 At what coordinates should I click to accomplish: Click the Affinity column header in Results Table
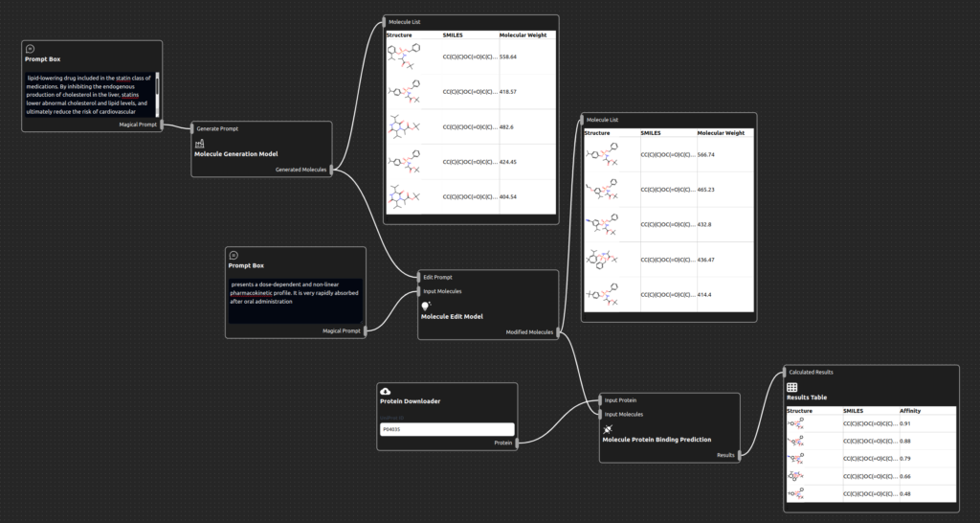tap(910, 410)
